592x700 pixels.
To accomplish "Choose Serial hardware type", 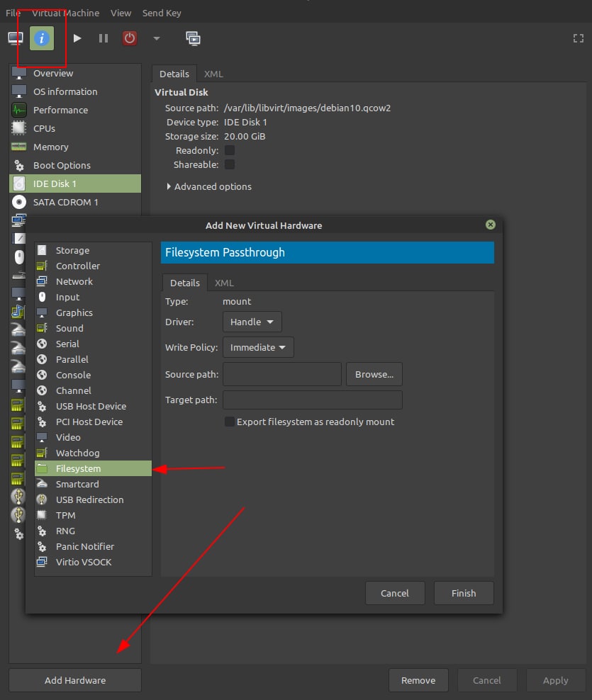I will [94, 344].
